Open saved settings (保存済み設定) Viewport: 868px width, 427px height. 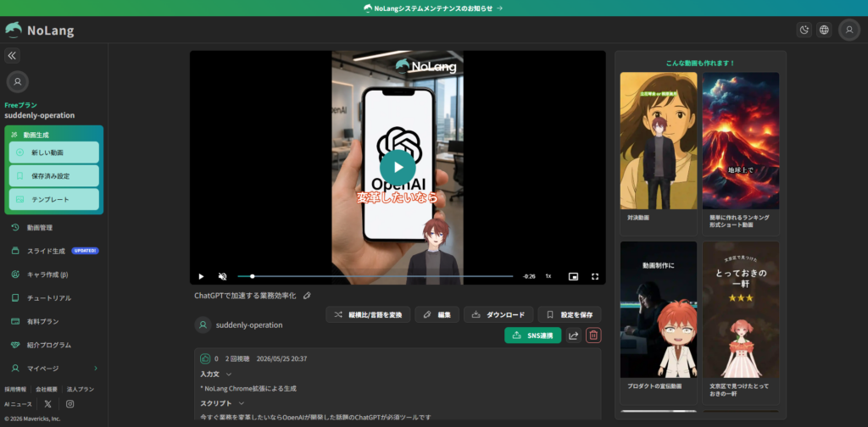(x=53, y=176)
